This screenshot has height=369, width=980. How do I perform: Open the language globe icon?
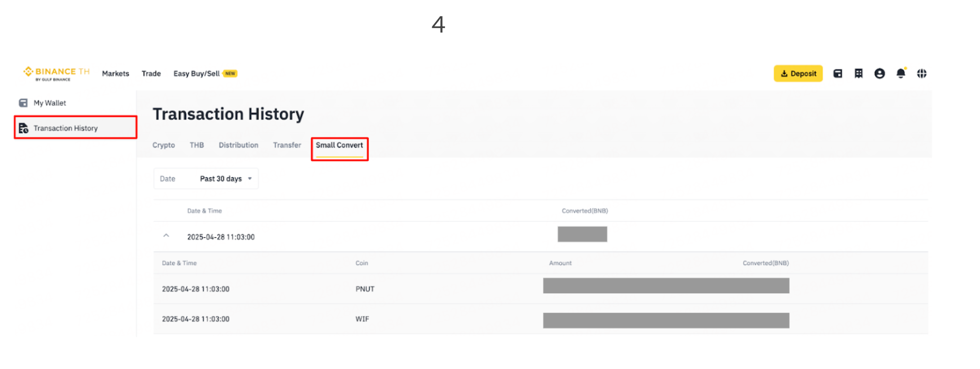[x=922, y=74]
